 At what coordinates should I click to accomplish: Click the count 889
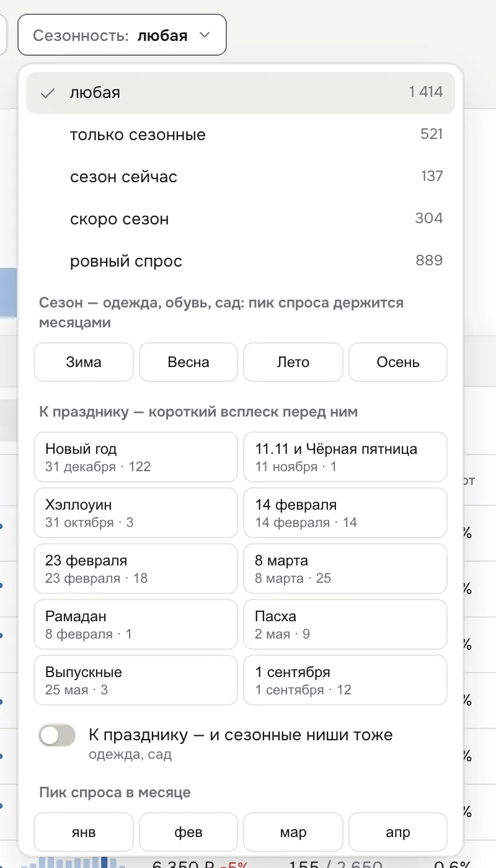tap(429, 260)
